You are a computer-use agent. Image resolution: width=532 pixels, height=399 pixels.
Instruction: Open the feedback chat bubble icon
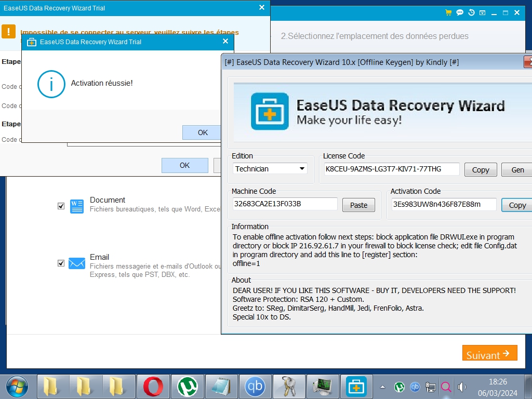[460, 12]
